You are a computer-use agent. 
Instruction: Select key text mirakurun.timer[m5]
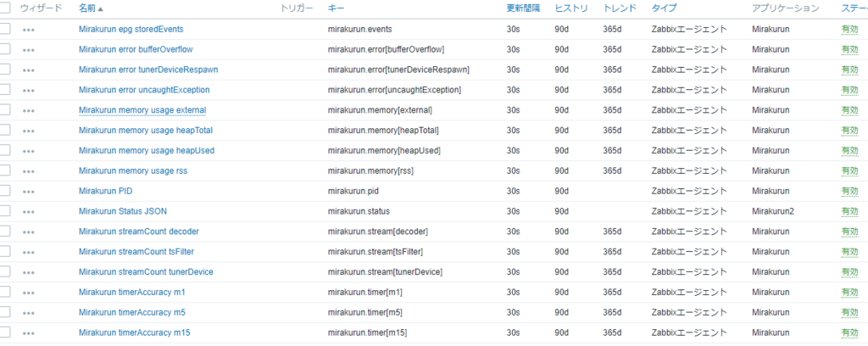pyautogui.click(x=364, y=312)
